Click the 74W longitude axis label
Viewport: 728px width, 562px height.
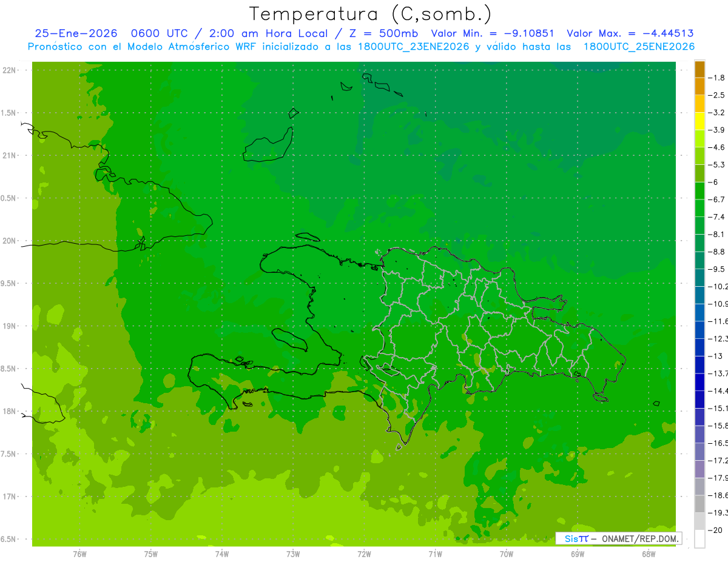pyautogui.click(x=222, y=554)
